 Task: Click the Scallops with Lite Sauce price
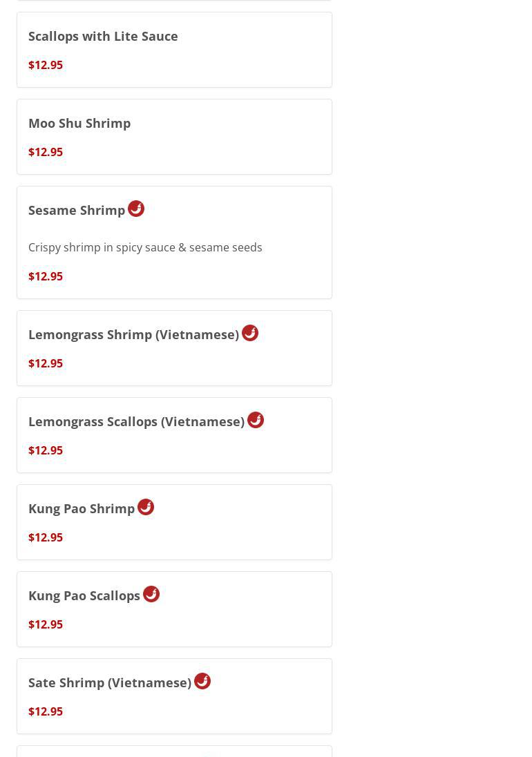click(46, 65)
